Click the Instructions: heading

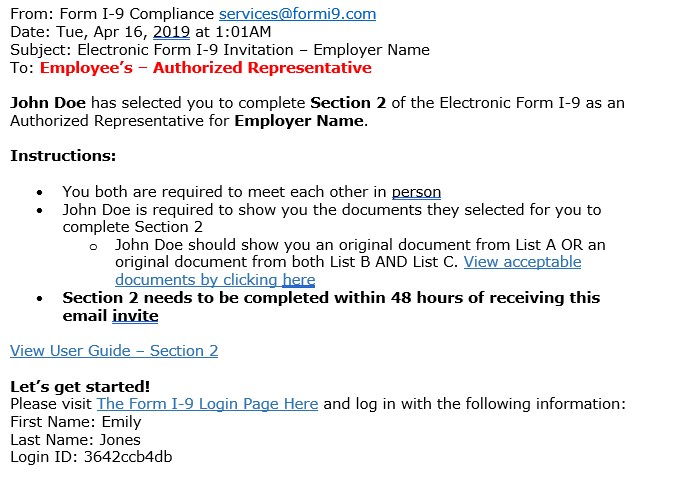(63, 156)
